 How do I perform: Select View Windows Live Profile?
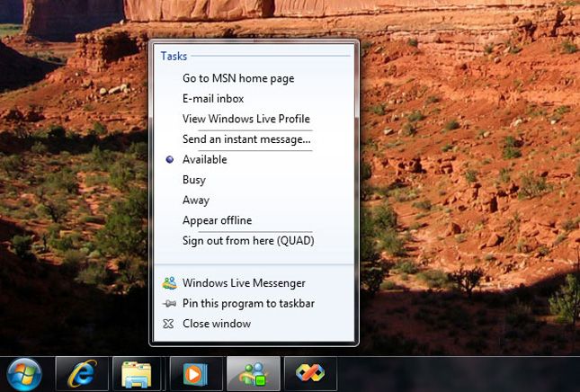tap(246, 119)
